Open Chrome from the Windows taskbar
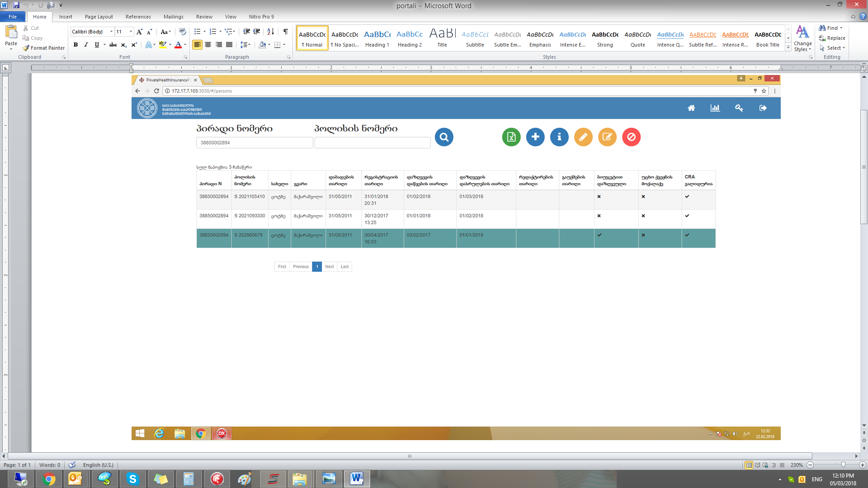This screenshot has width=868, height=488. point(48,479)
